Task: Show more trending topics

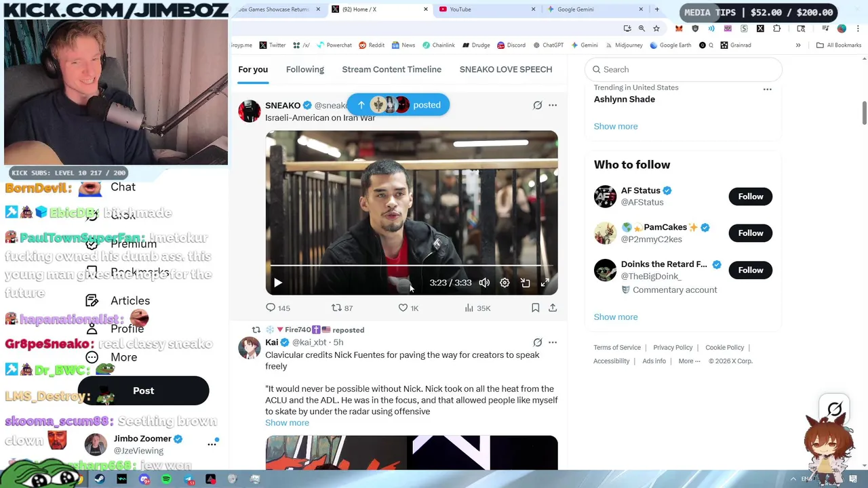Action: (x=616, y=126)
